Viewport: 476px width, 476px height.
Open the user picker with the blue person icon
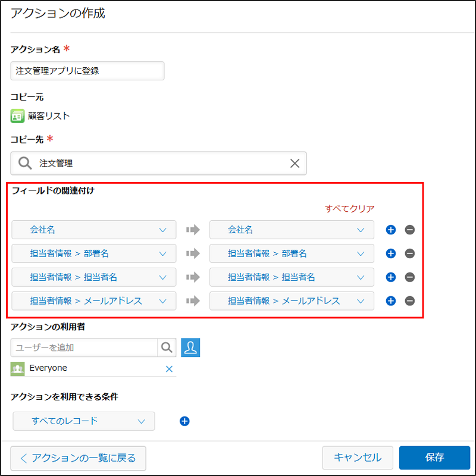tap(190, 347)
